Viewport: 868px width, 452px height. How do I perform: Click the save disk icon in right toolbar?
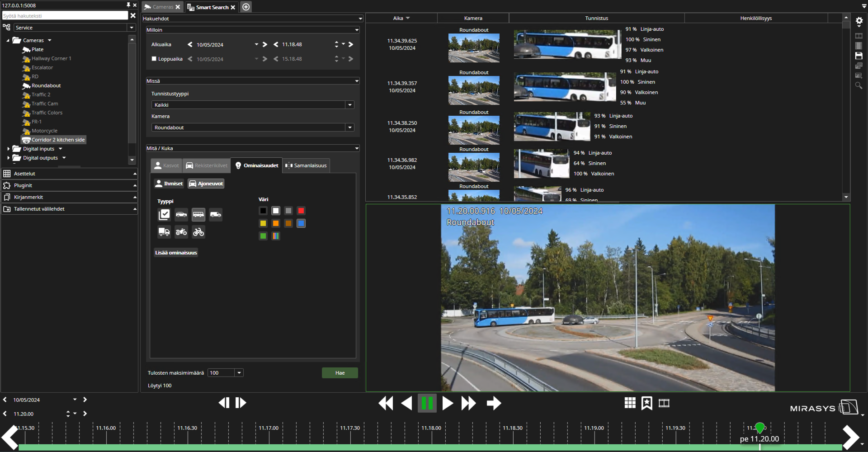pos(859,56)
